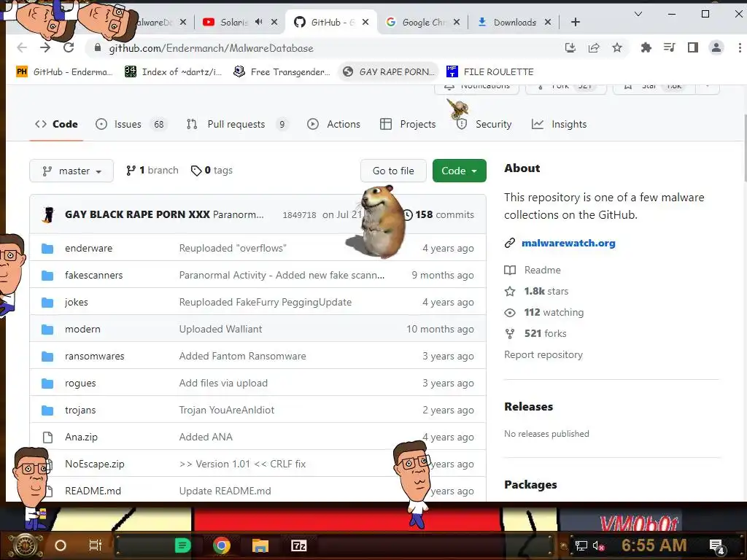
Task: Open the Trojan YouAreAnIdiot commit message
Action: [226, 410]
